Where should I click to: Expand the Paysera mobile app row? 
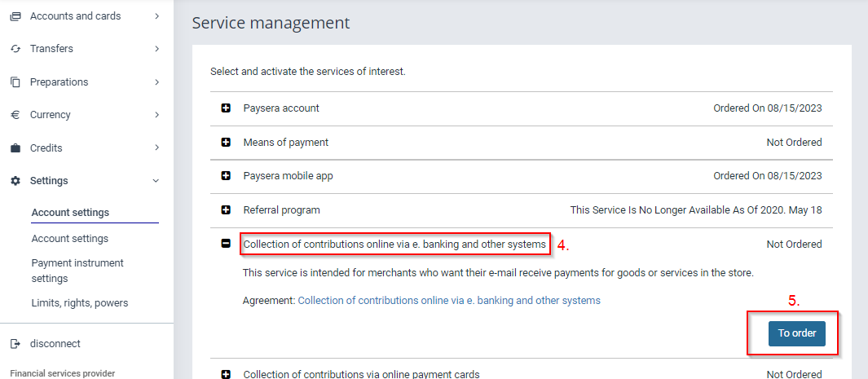coord(226,176)
